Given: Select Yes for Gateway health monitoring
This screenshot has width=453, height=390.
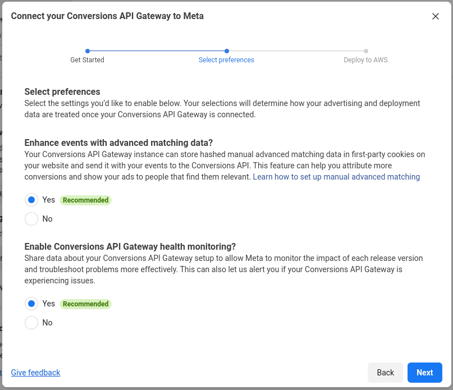Looking at the screenshot, I should coord(31,304).
